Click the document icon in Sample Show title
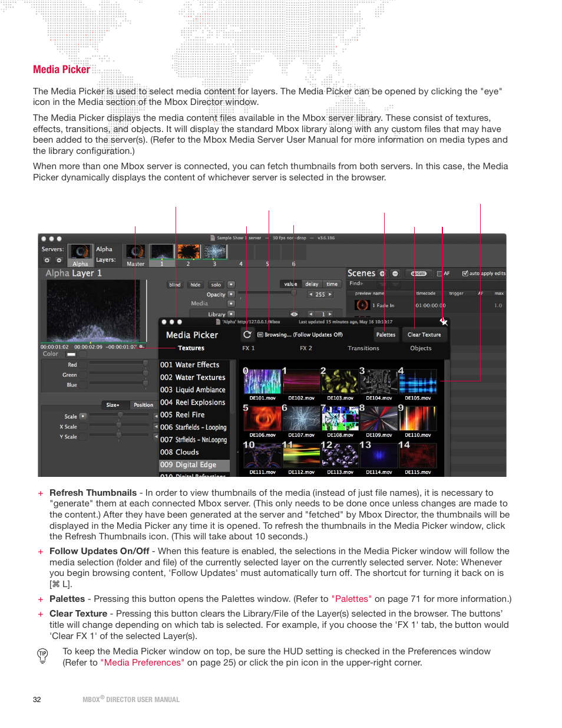The height and width of the screenshot is (728, 562). pos(213,238)
